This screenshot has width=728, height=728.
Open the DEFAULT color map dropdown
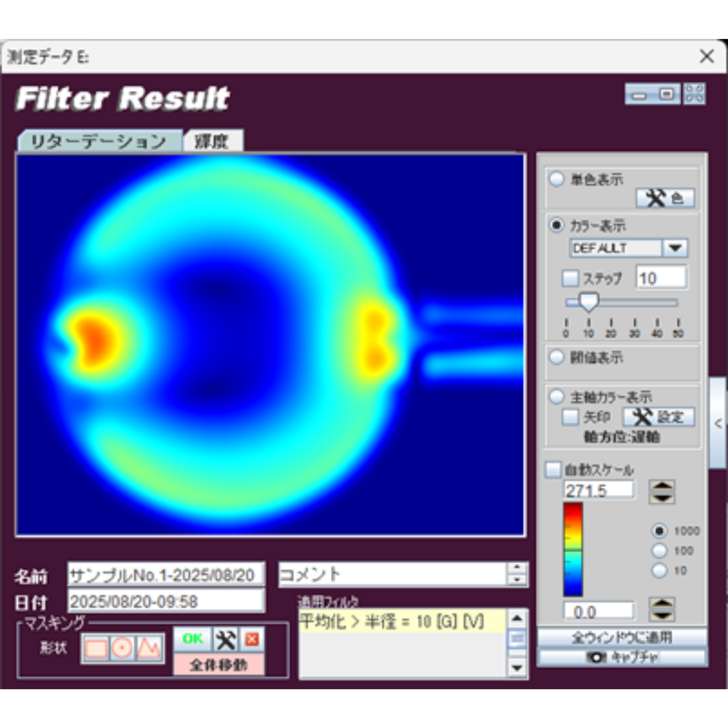point(675,248)
